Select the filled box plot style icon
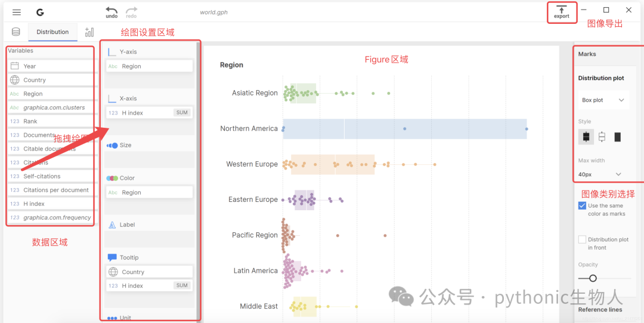This screenshot has height=323, width=644. click(586, 137)
